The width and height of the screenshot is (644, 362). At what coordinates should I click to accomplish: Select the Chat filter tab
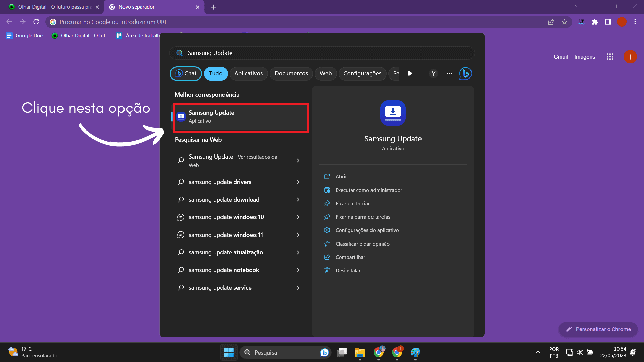[186, 73]
